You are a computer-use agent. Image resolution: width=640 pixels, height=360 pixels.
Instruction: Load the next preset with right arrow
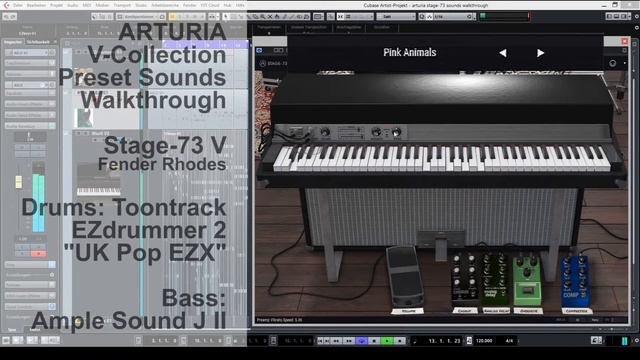pyautogui.click(x=540, y=53)
